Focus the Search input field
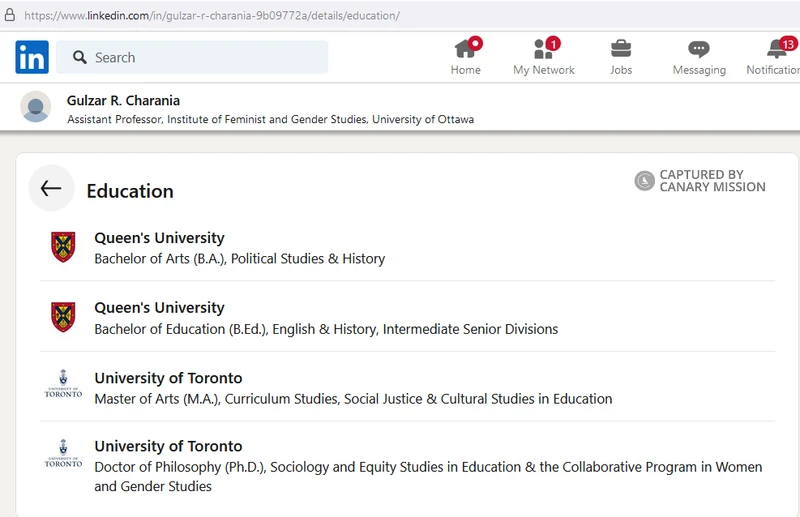This screenshot has width=800, height=517. tap(192, 57)
